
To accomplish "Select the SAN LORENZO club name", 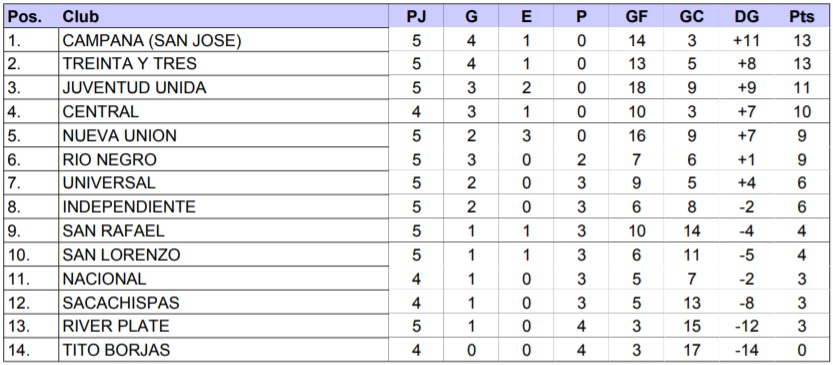I will tap(122, 254).
